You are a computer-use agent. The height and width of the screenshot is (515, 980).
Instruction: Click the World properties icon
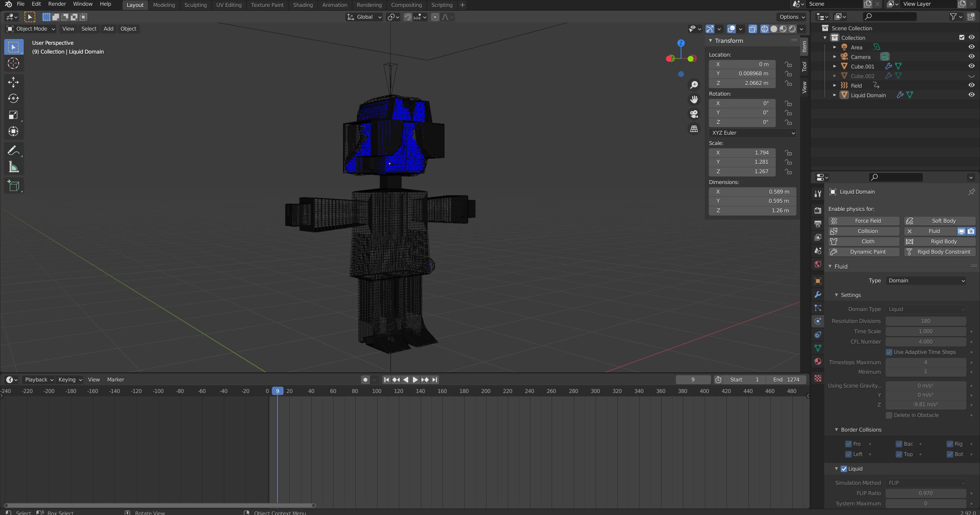point(818,264)
